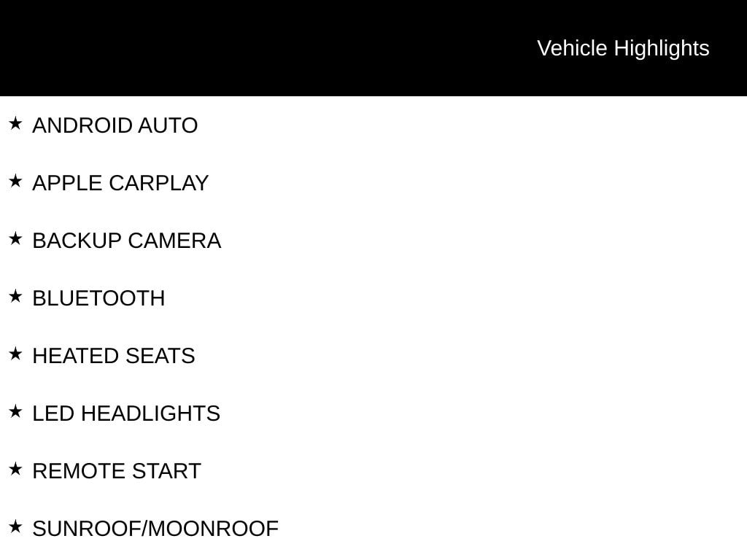The width and height of the screenshot is (747, 560).
Task: Choose the LED HEADLIGHTS list entry
Action: coord(126,414)
